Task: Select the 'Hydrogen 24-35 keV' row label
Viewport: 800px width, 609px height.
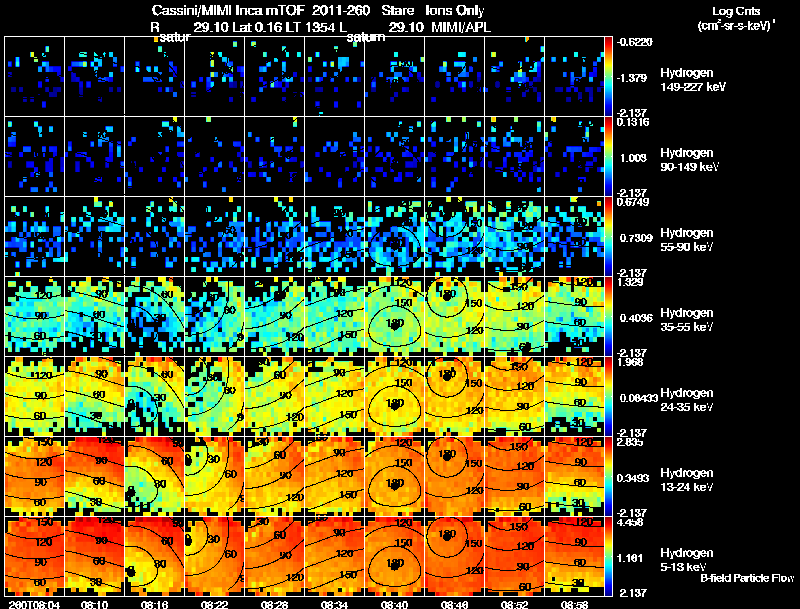Action: (687, 400)
